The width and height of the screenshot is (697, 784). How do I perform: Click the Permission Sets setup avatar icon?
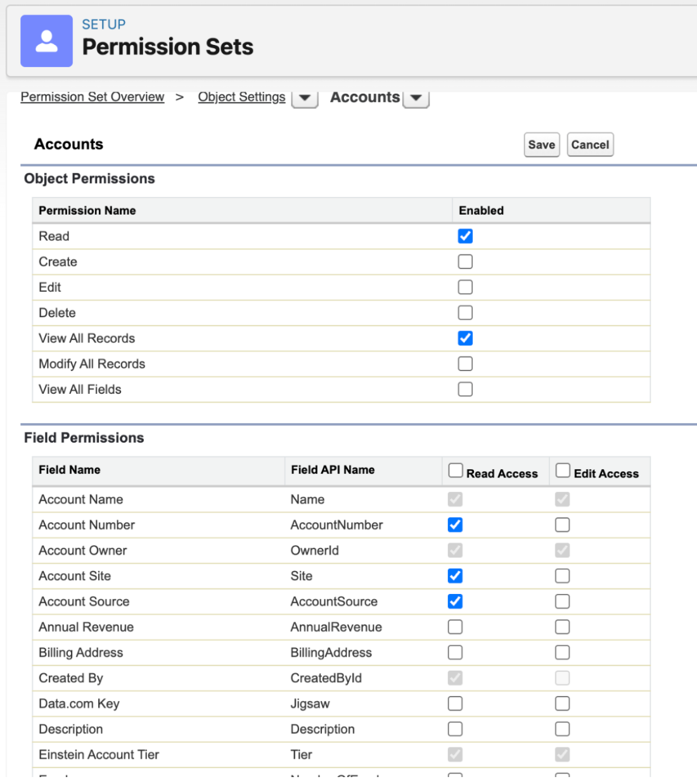pos(47,40)
